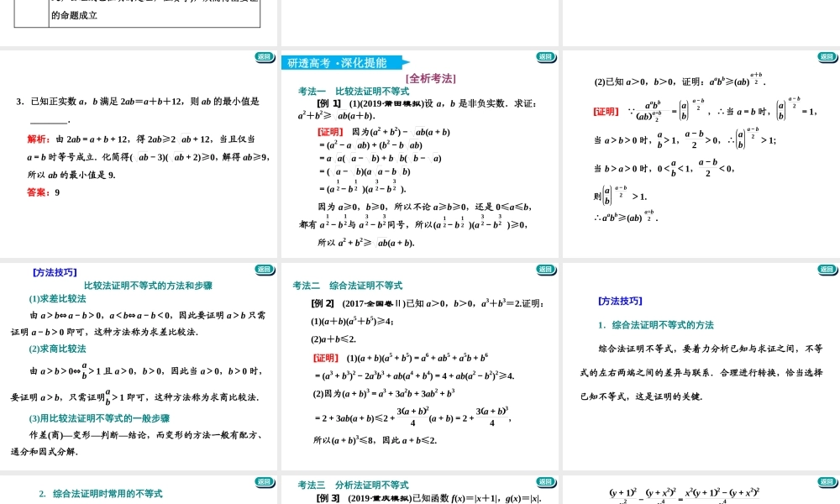The image size is (840, 504).
Task: Click the 返回 icon on the (2)已知a>0,b>0 proof slide
Action: tap(827, 57)
